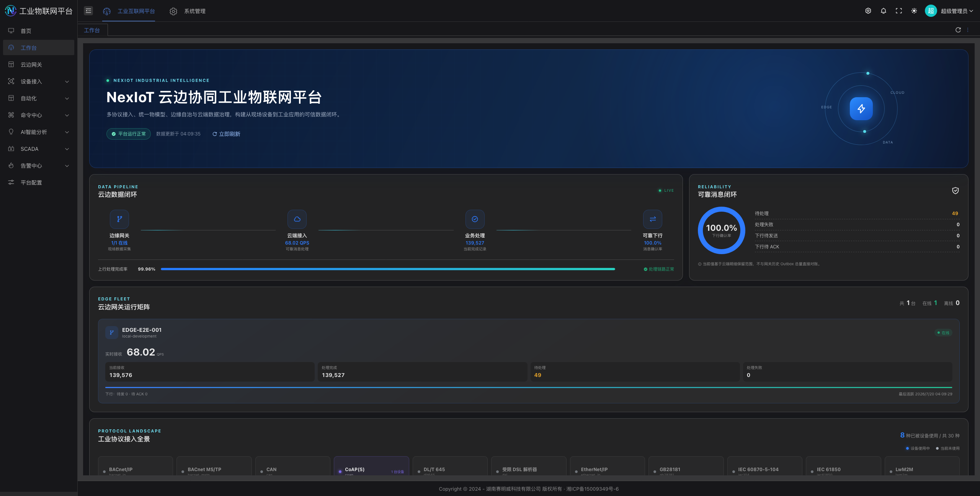980x496 pixels.
Task: Click the LIVE indicator label
Action: (x=666, y=191)
